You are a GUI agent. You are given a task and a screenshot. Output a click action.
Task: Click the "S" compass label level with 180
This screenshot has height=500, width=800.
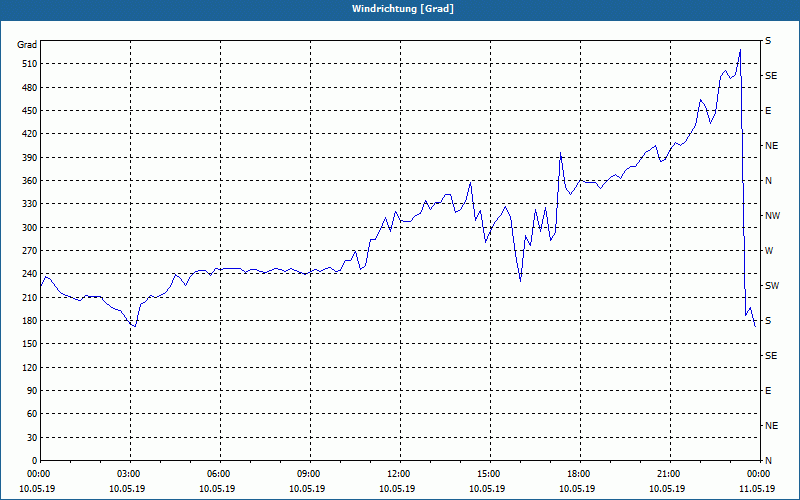point(768,321)
